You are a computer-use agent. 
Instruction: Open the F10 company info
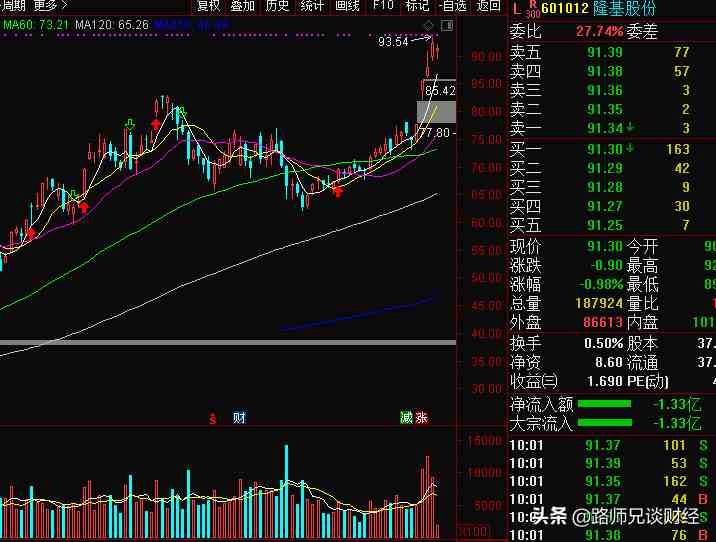click(383, 5)
